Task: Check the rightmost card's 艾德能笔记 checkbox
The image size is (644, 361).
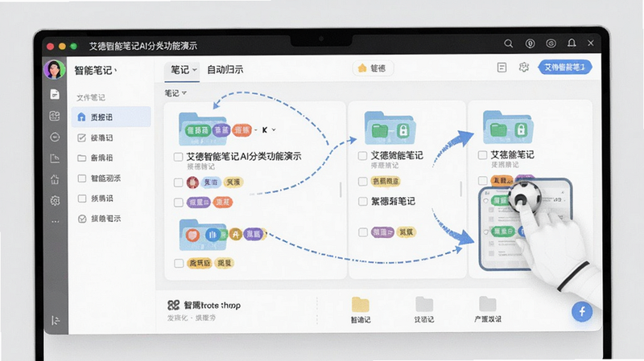Action: (482, 155)
